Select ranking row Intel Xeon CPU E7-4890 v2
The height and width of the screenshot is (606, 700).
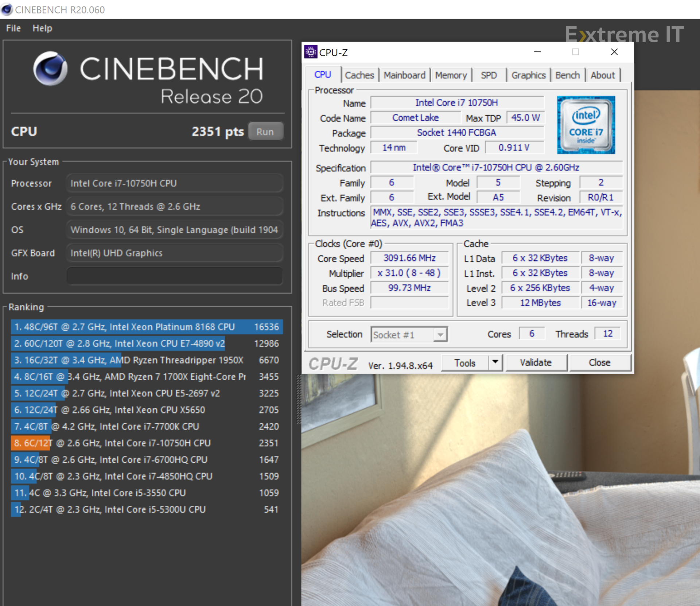(x=147, y=343)
